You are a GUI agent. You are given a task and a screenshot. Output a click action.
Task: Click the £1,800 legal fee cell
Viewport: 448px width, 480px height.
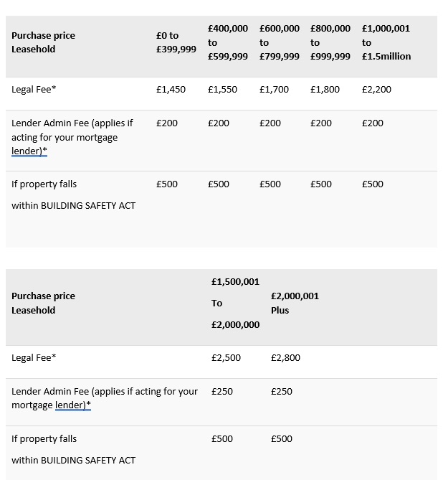[x=325, y=90]
